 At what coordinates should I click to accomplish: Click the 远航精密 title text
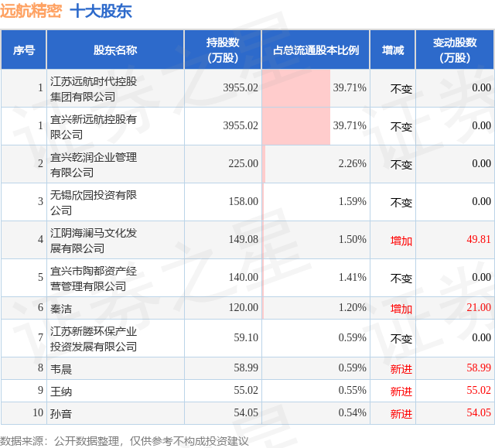click(x=31, y=12)
